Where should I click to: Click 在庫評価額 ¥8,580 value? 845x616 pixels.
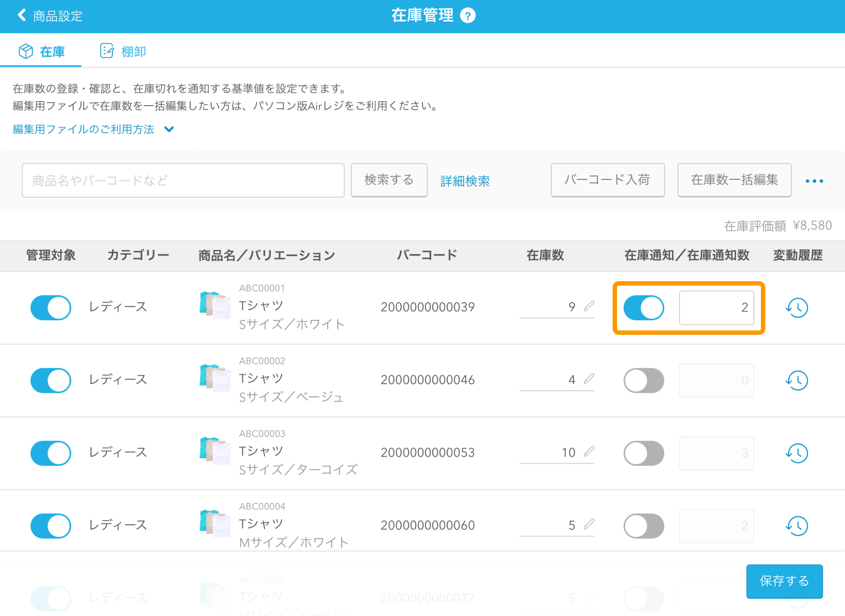(778, 226)
